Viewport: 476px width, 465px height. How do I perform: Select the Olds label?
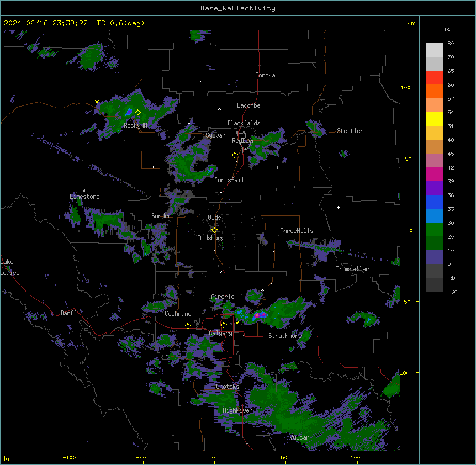tap(214, 218)
